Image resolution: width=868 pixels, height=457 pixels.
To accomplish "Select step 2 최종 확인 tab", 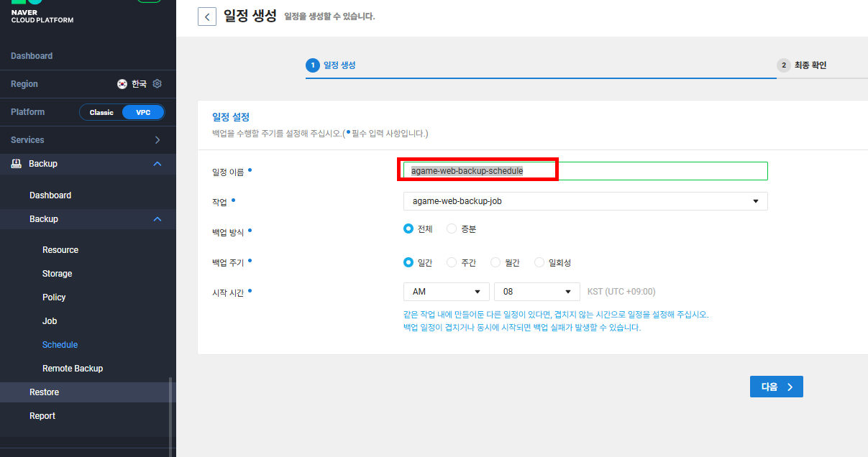I will (802, 65).
